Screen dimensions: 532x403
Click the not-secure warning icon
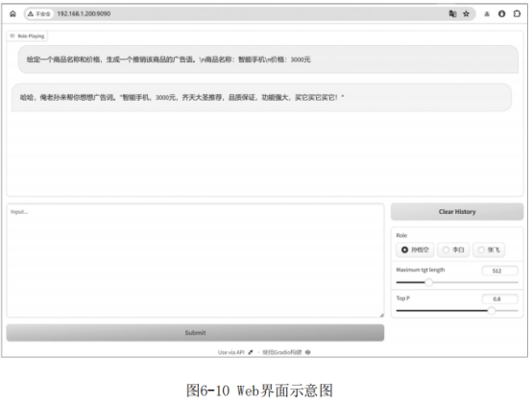[31, 13]
